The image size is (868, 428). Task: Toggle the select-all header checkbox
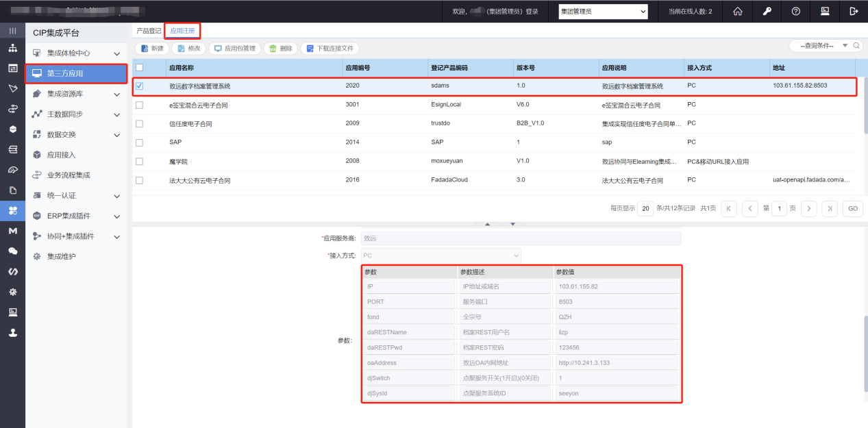point(140,68)
